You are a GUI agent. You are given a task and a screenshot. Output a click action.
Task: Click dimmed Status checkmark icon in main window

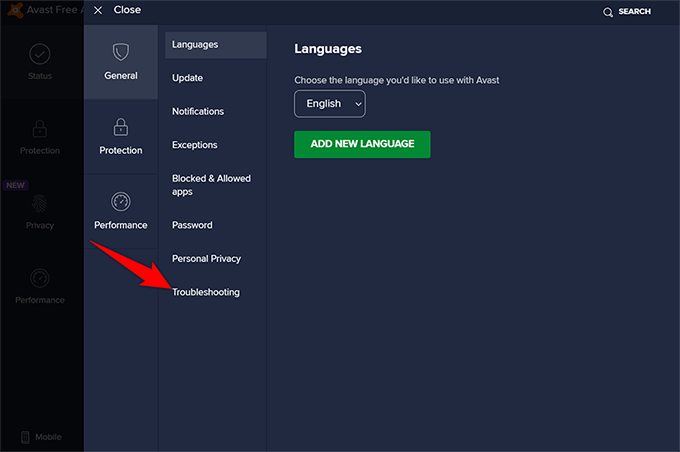39,54
